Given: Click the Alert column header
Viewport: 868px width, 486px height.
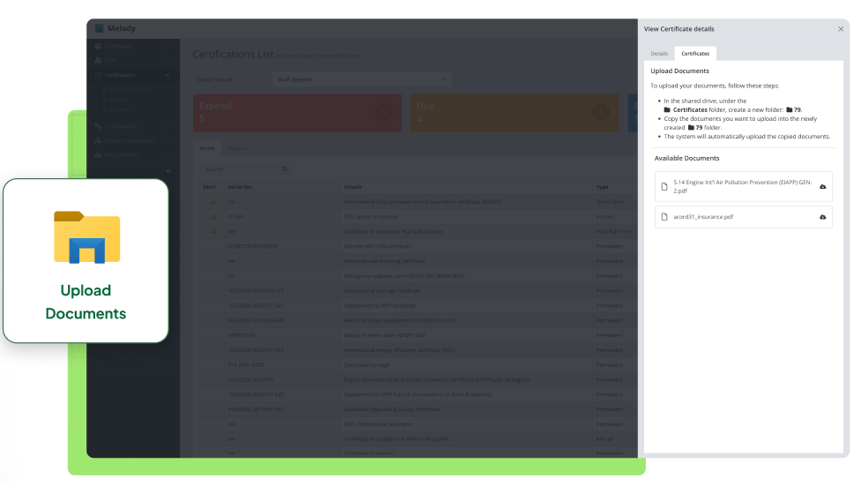Looking at the screenshot, I should click(x=209, y=187).
